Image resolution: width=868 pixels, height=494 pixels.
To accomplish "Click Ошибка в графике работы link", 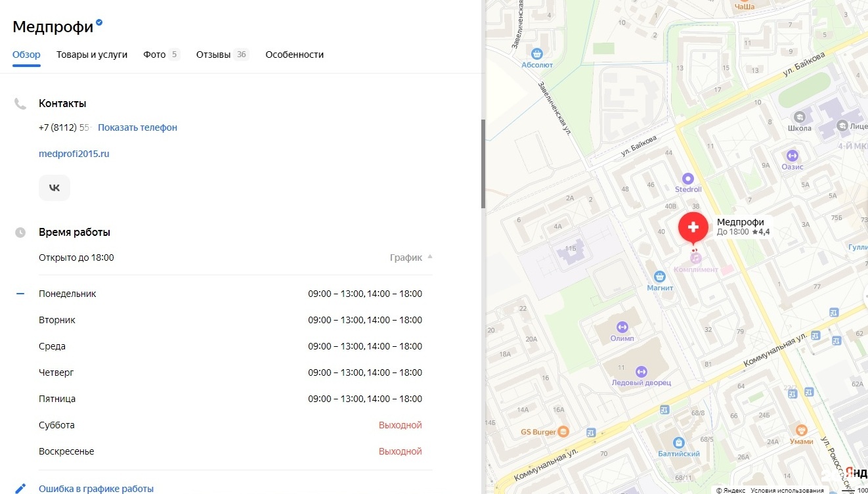I will 96,489.
